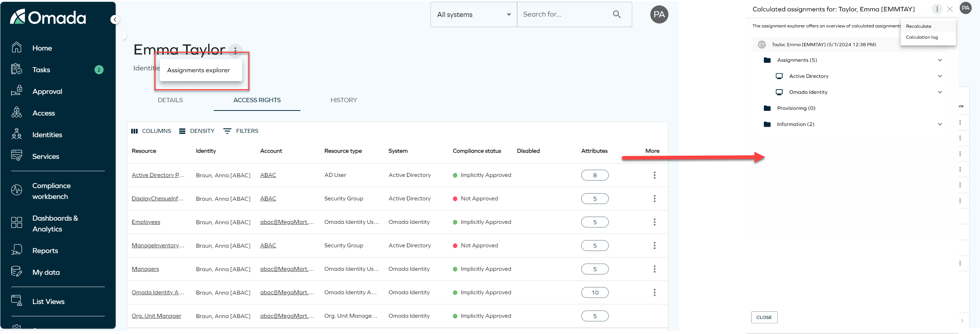Open the Managers resource link

145,269
